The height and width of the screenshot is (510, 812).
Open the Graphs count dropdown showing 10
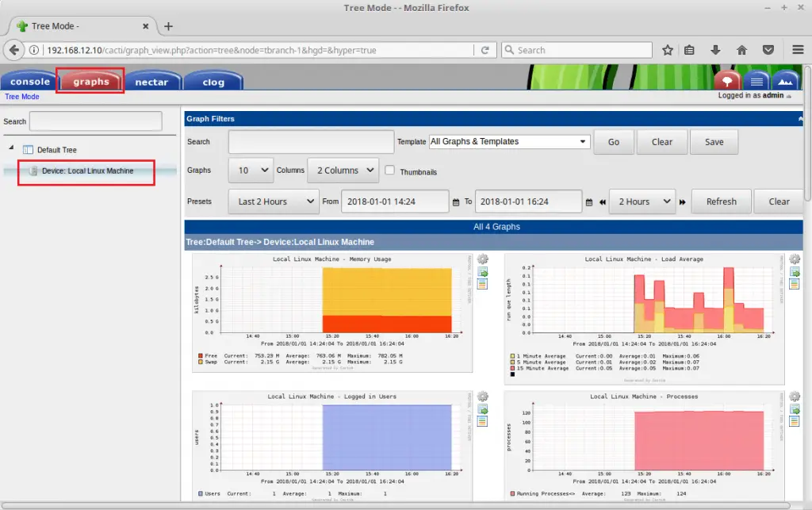click(251, 171)
